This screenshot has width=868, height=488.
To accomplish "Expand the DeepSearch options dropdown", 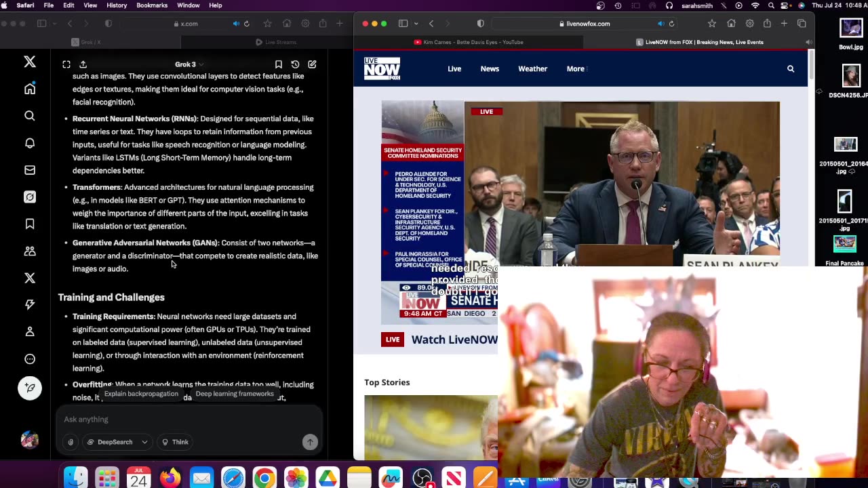I will coord(144,442).
